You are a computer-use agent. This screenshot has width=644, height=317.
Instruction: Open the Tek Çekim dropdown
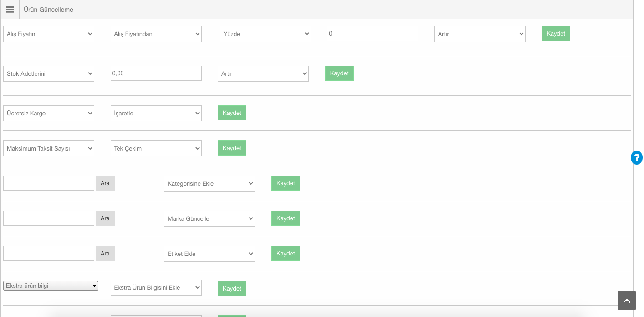pos(156,148)
